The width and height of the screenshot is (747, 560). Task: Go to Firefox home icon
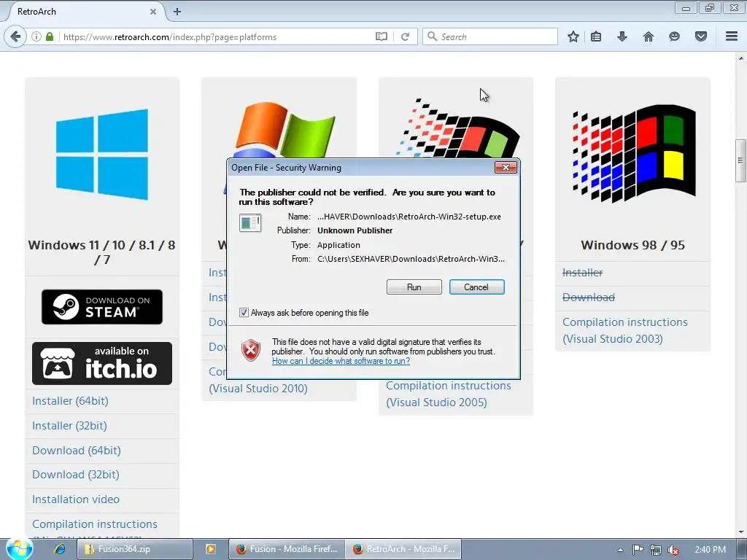649,36
